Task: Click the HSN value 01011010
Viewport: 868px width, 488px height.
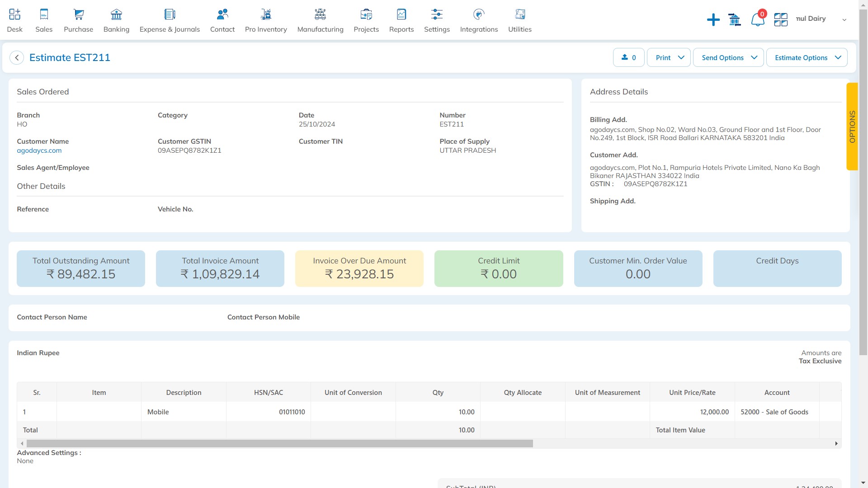Action: pyautogui.click(x=292, y=412)
